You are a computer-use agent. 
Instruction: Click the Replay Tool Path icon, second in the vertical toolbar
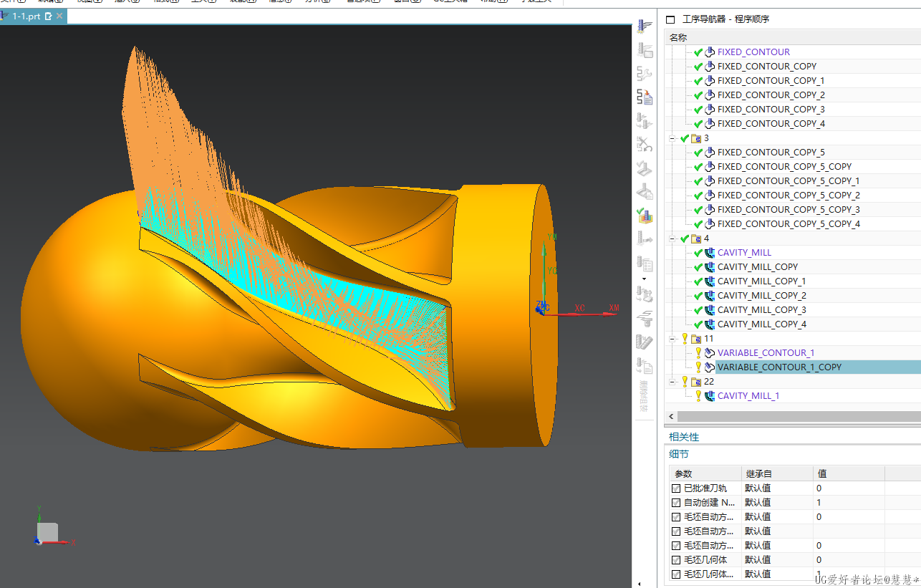click(645, 50)
